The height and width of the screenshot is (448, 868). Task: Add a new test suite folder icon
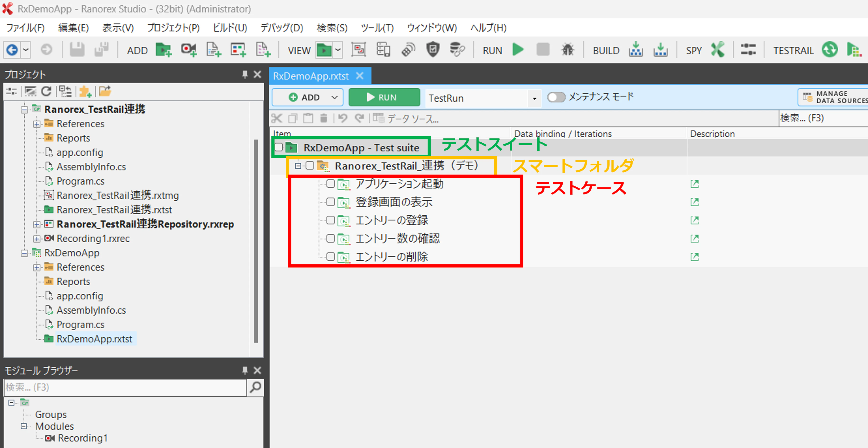click(163, 50)
